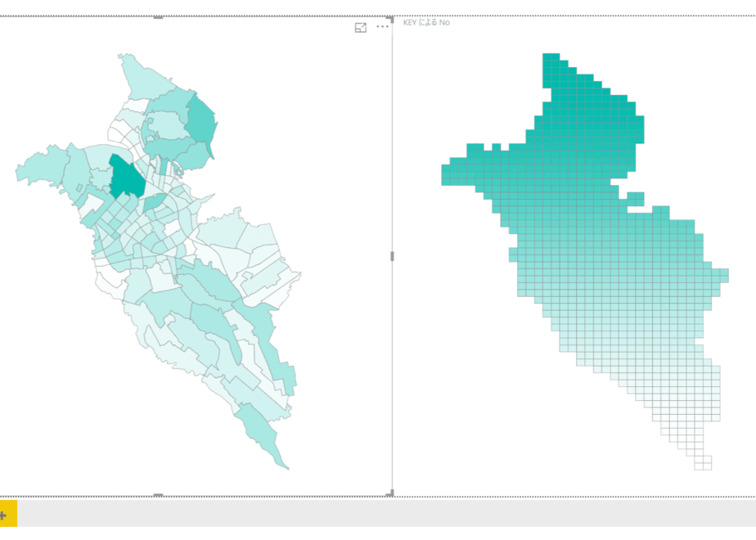Add a new page with plus button
This screenshot has height=540, width=756.
(x=7, y=513)
